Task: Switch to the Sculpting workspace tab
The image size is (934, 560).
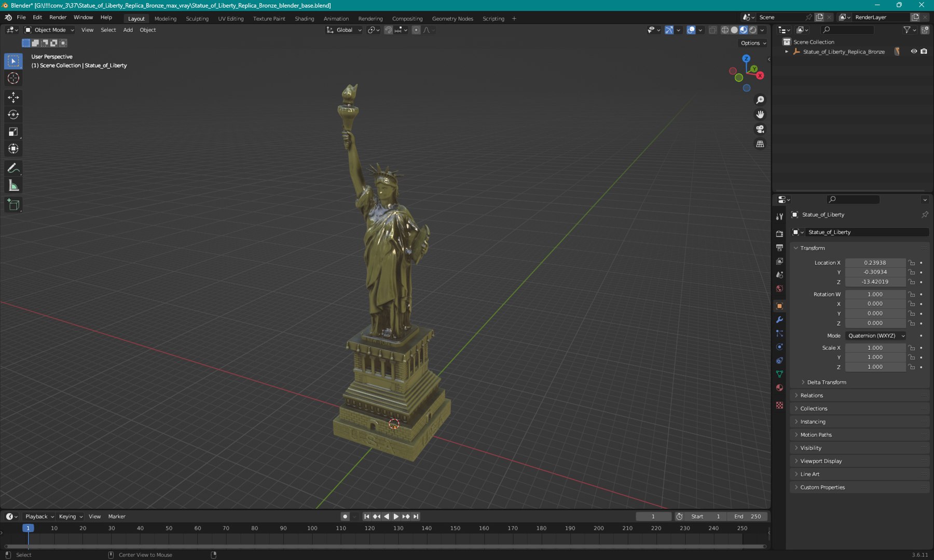Action: [197, 19]
